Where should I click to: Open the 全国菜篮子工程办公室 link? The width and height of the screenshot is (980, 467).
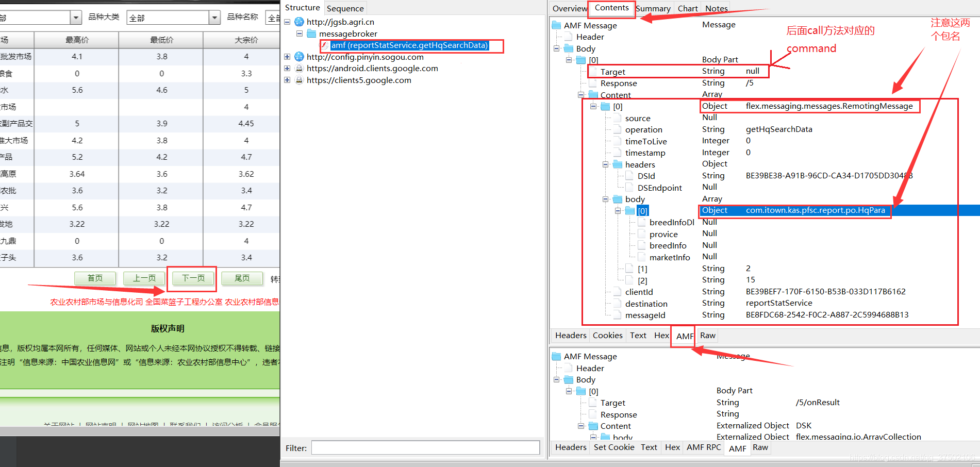184,302
